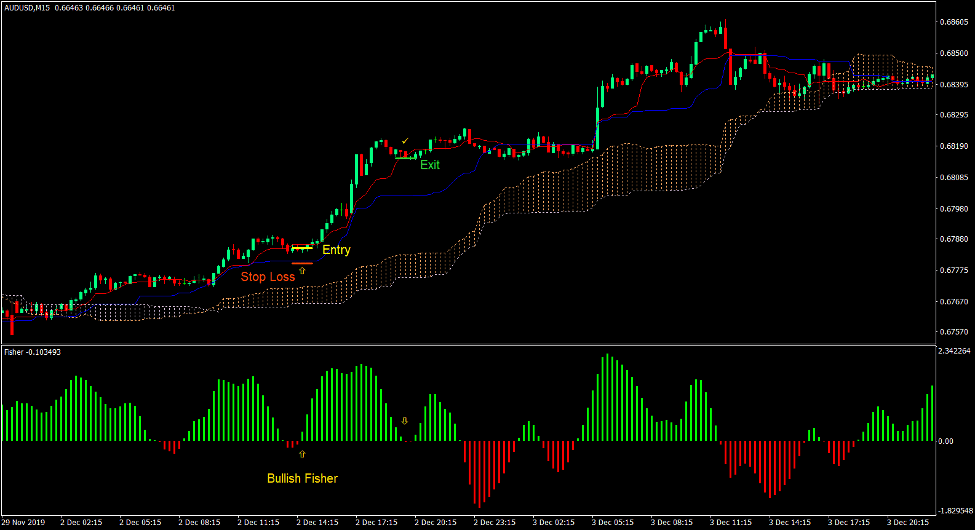
Task: Click the 'Fisher -0.103493' indicator label
Action: [x=32, y=352]
